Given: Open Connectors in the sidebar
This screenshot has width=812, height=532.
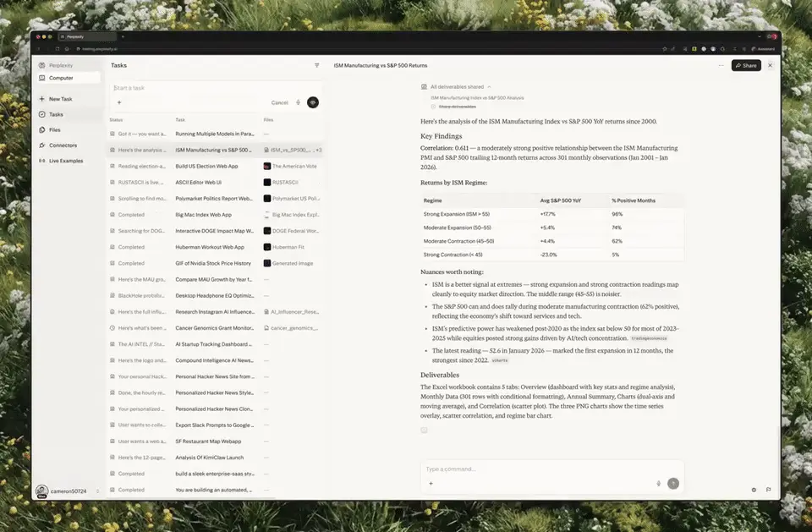Looking at the screenshot, I should [63, 145].
